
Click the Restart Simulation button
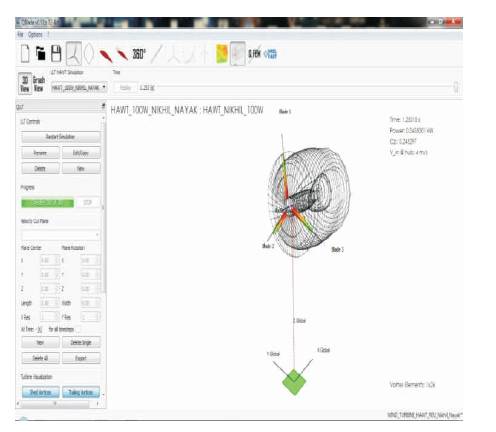click(61, 137)
